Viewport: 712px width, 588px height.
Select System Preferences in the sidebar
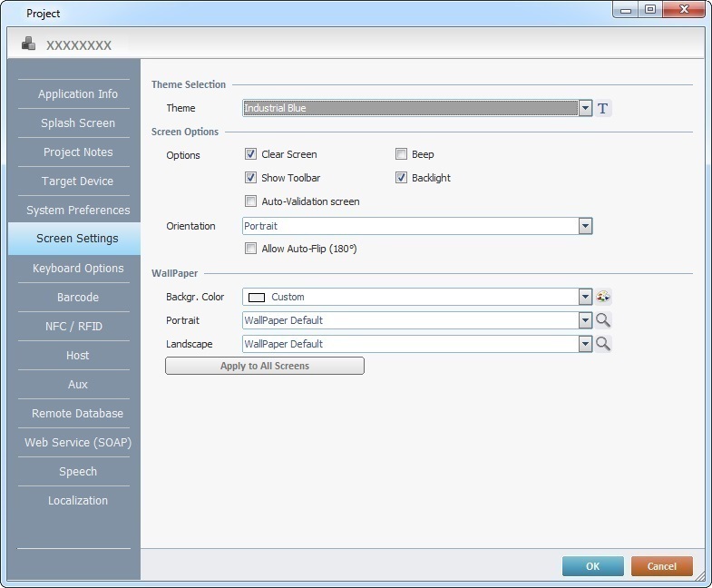[x=78, y=211]
